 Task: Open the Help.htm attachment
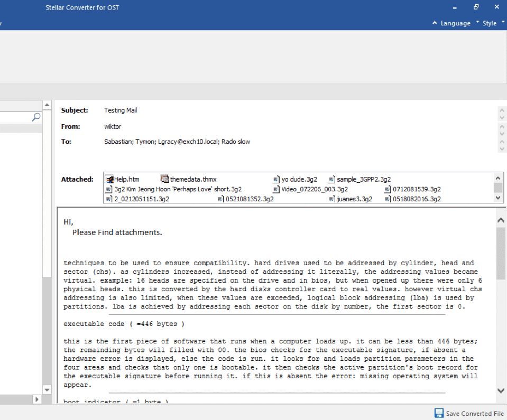(x=123, y=179)
